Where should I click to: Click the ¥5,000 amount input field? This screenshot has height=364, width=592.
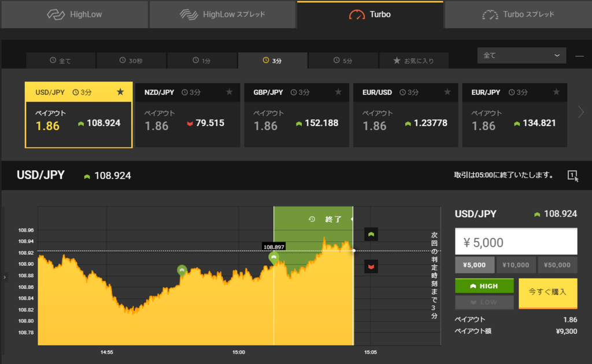pyautogui.click(x=516, y=241)
